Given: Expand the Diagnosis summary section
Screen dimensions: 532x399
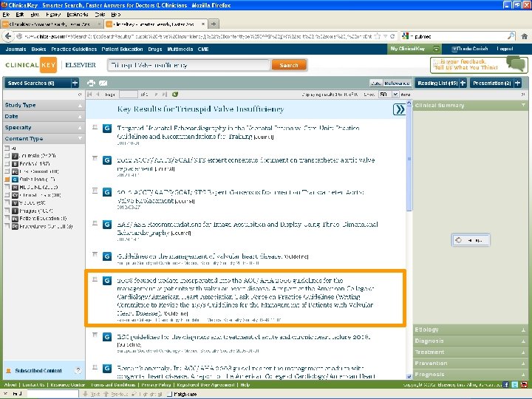Looking at the screenshot, I should tap(470, 341).
